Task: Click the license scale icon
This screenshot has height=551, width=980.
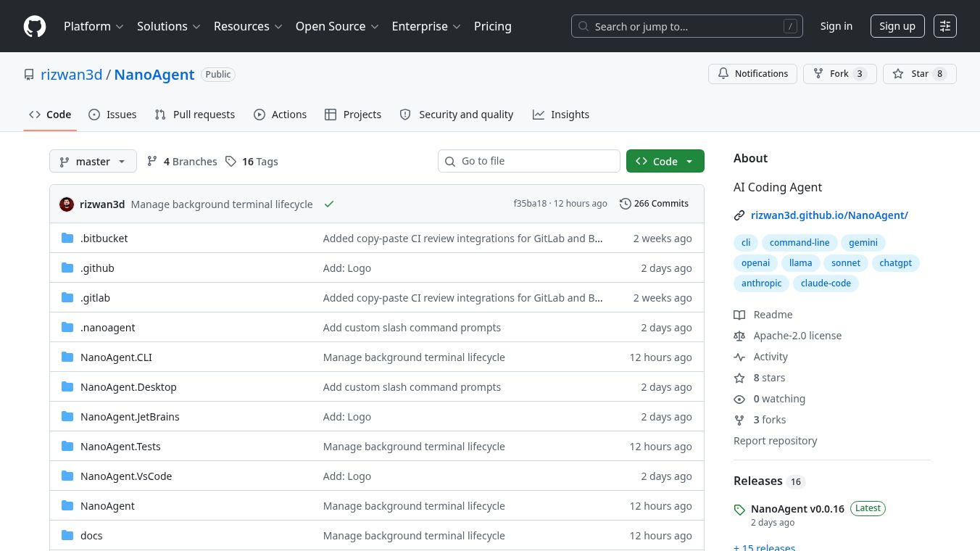Action: [x=739, y=336]
